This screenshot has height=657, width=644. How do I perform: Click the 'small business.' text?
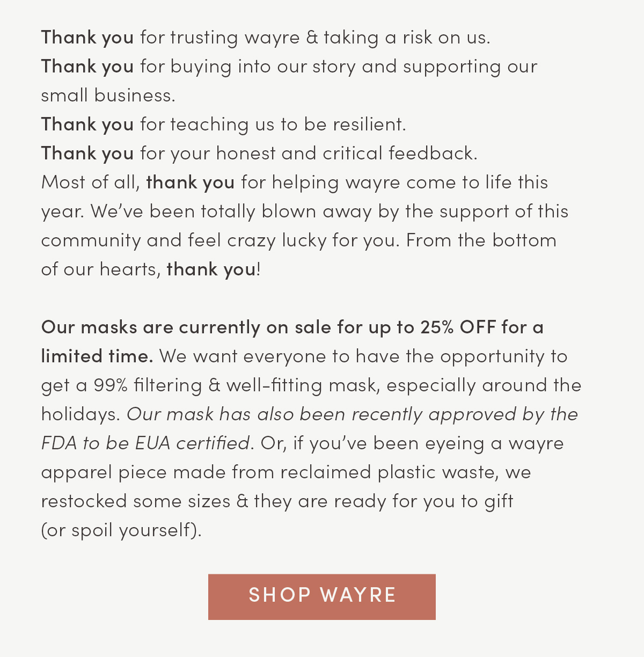pyautogui.click(x=108, y=96)
